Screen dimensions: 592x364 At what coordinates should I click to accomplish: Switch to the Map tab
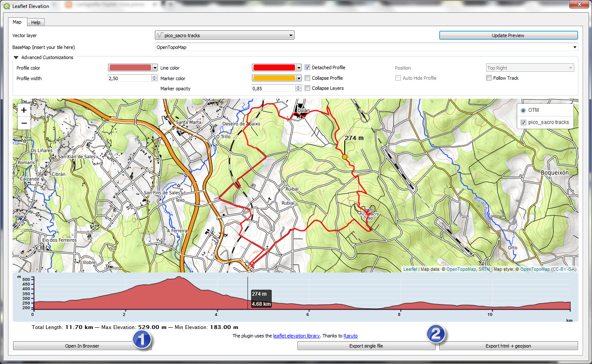[17, 22]
